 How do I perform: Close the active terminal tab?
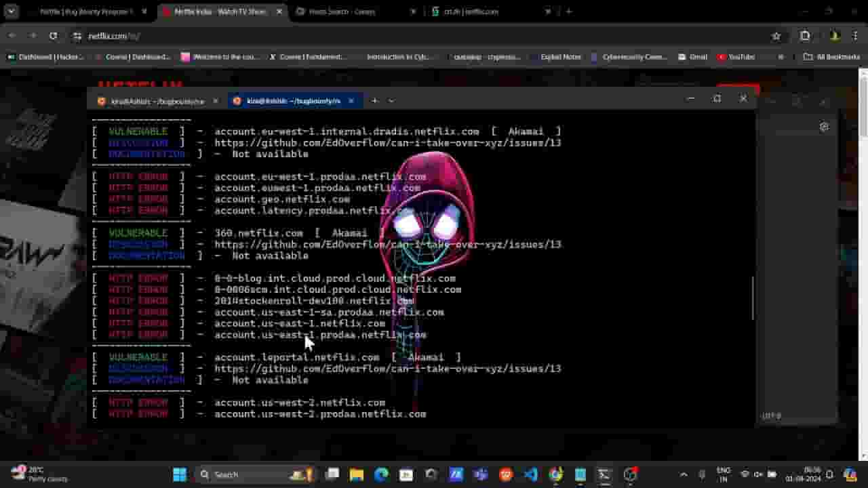tap(351, 101)
